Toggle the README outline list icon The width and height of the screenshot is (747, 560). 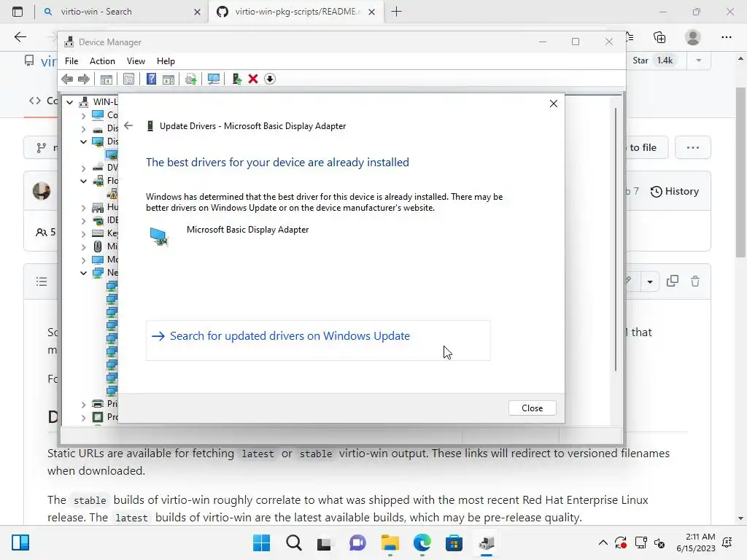[x=42, y=281]
